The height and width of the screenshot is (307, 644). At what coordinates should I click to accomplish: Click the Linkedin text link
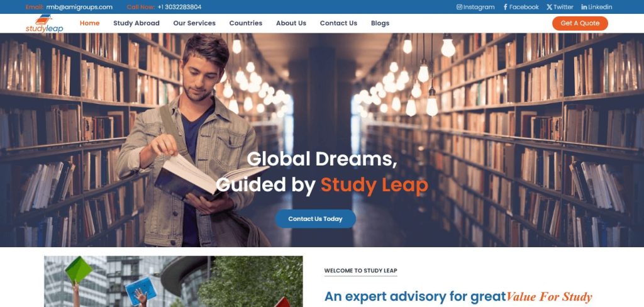[600, 7]
